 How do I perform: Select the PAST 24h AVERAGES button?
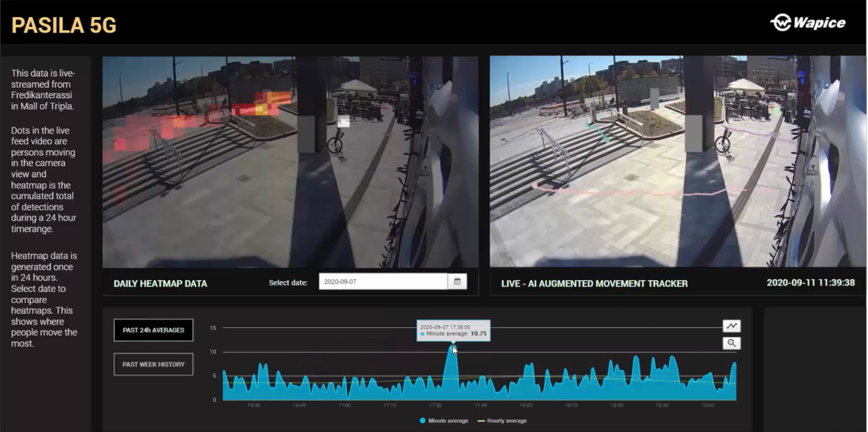point(153,330)
